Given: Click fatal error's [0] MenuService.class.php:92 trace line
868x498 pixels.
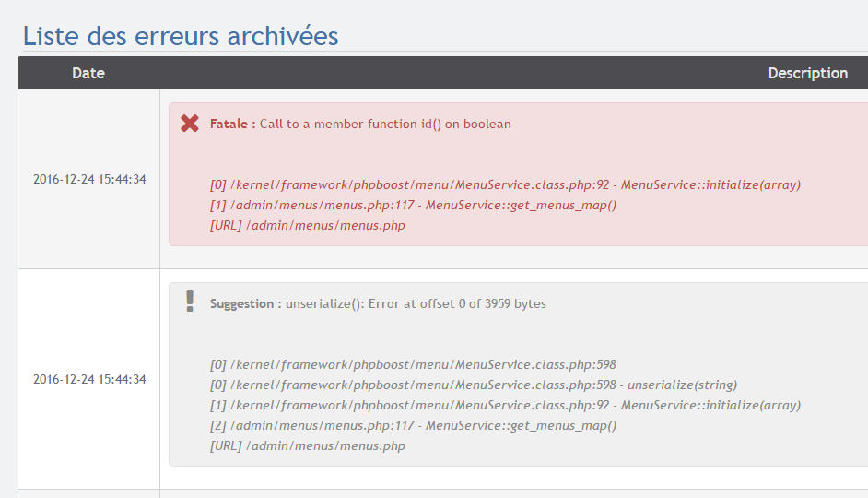Looking at the screenshot, I should [505, 184].
